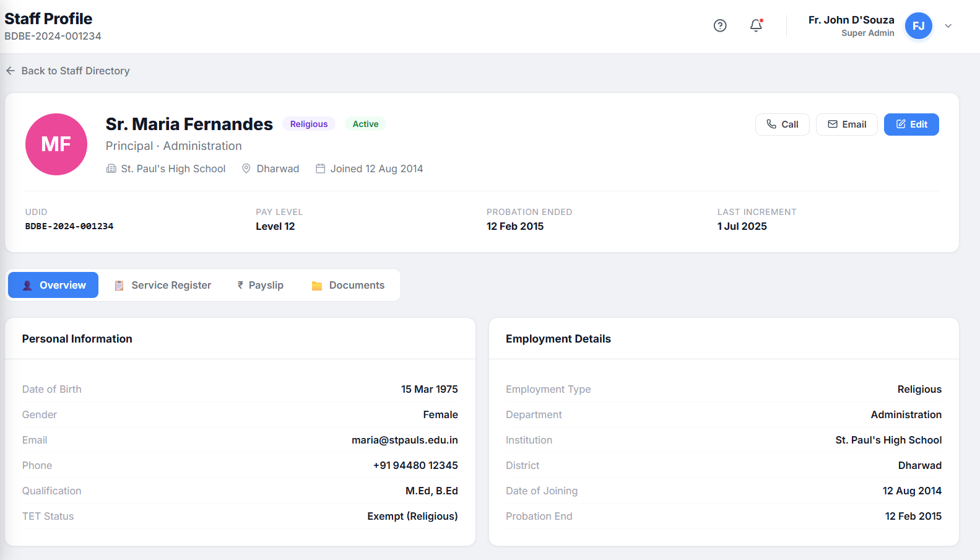Click the joined date calendar icon

321,168
